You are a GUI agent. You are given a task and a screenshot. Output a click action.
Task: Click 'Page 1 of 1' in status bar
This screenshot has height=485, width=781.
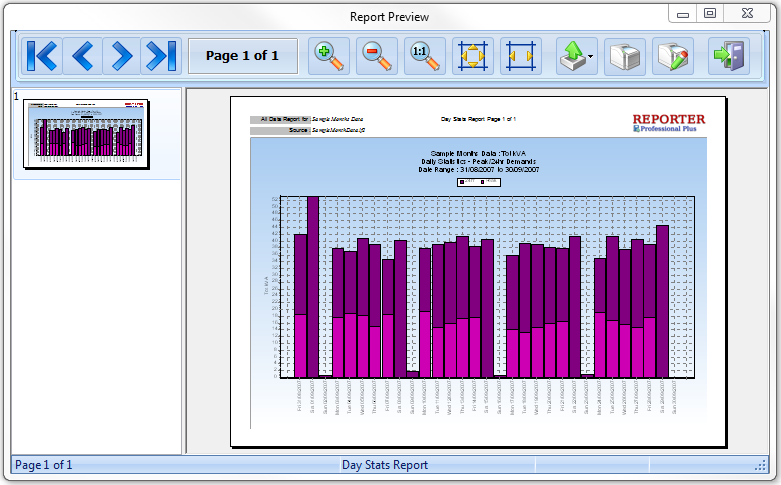pyautogui.click(x=44, y=465)
